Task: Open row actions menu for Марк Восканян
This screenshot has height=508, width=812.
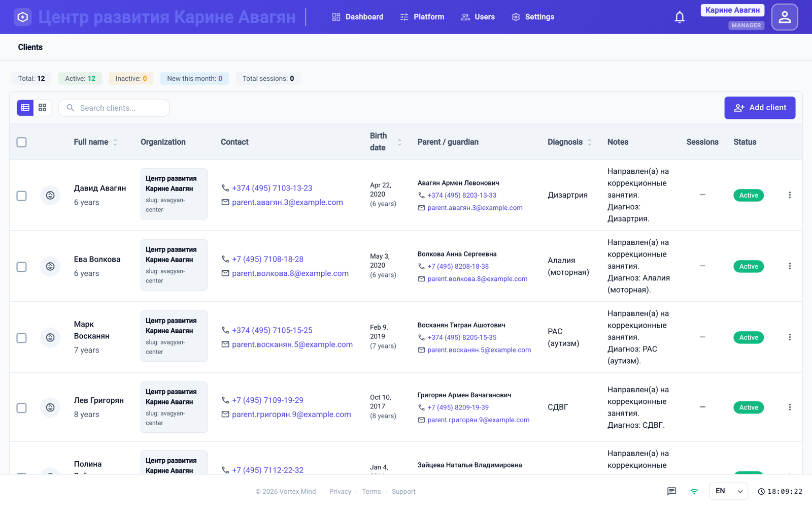Action: [790, 337]
